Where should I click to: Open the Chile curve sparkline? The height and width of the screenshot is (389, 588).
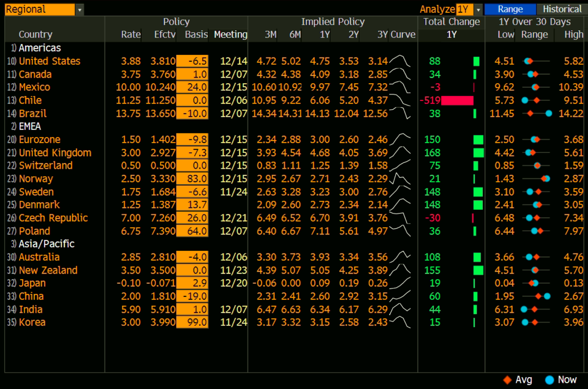coord(400,100)
